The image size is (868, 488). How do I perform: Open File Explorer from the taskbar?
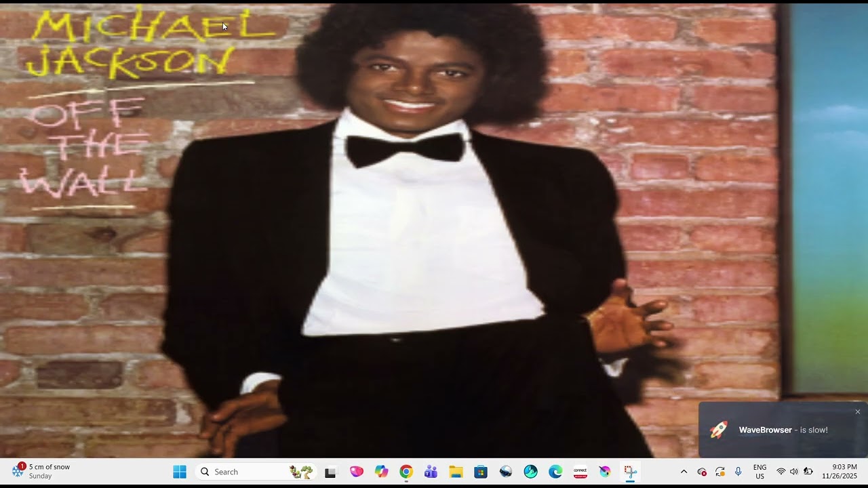[456, 472]
